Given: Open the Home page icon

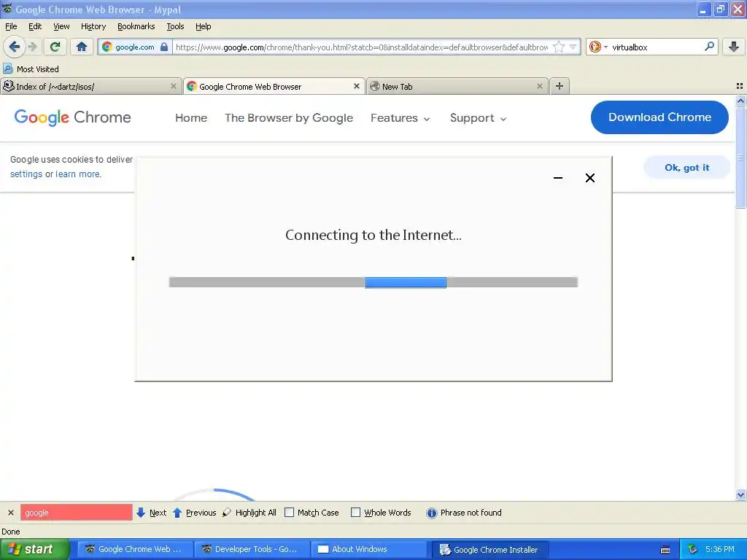Looking at the screenshot, I should [82, 47].
